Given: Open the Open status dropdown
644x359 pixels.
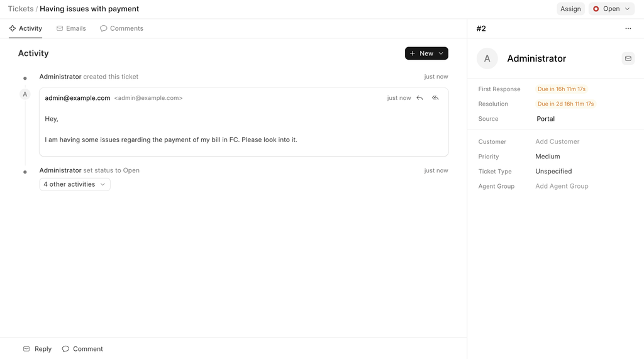Looking at the screenshot, I should pos(611,9).
